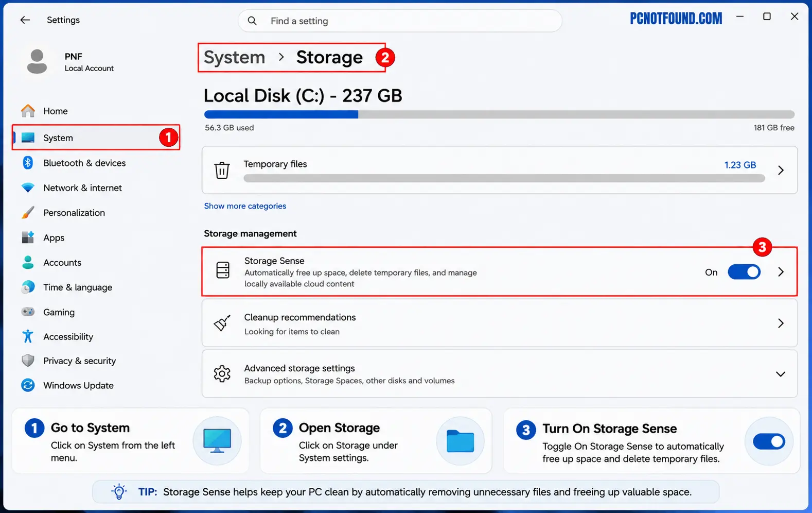Click the lightbulb TIP icon
The height and width of the screenshot is (513, 812).
point(119,491)
